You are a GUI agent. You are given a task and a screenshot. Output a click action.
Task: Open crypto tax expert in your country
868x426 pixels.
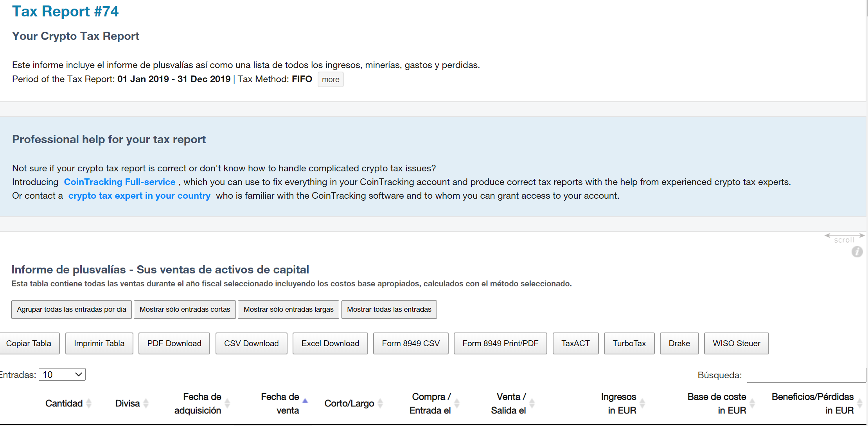[x=139, y=196]
